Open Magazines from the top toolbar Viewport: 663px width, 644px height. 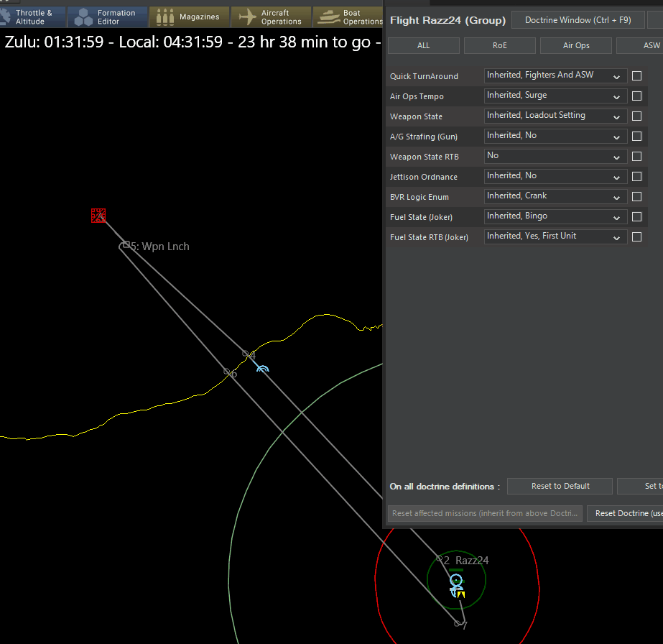coord(190,17)
